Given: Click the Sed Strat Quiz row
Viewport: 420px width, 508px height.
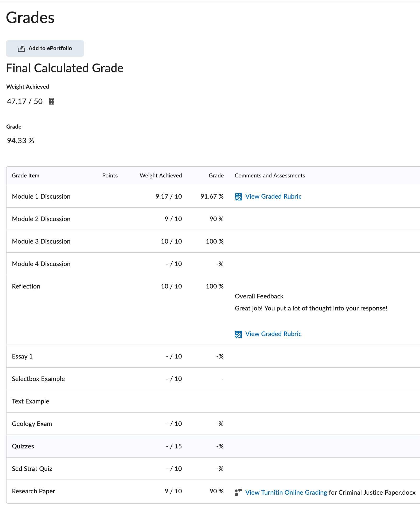Looking at the screenshot, I should (32, 469).
